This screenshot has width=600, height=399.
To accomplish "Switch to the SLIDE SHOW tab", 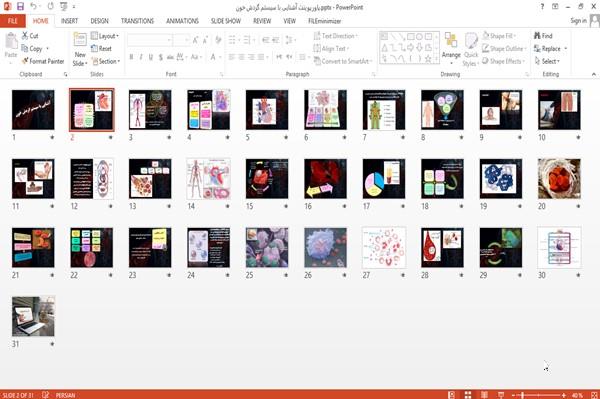I will click(x=226, y=21).
